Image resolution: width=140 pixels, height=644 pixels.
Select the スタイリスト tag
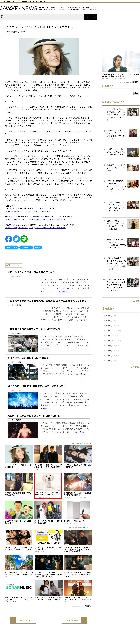12,247
